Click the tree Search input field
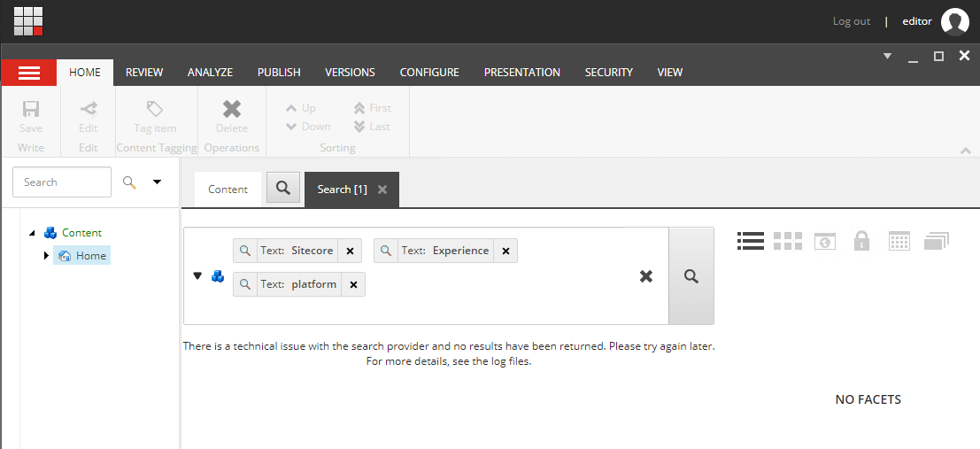The image size is (980, 449). pyautogui.click(x=62, y=182)
